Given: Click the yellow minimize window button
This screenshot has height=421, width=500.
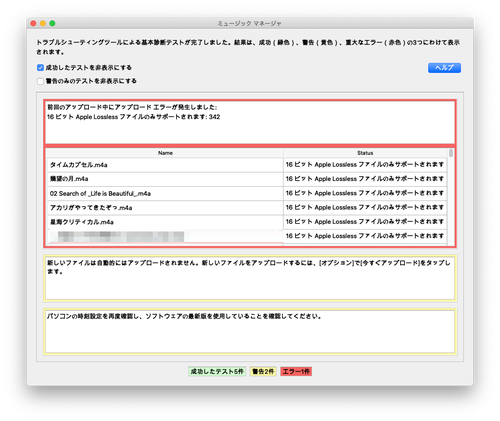Looking at the screenshot, I should pos(43,23).
